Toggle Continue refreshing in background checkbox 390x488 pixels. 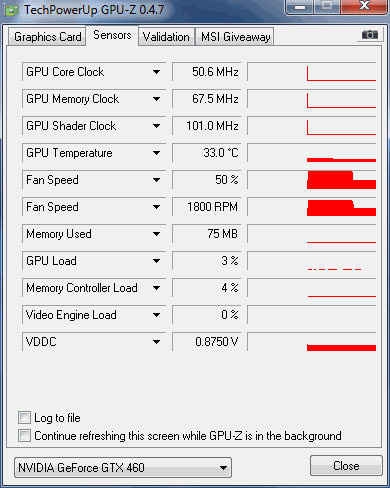click(x=24, y=436)
